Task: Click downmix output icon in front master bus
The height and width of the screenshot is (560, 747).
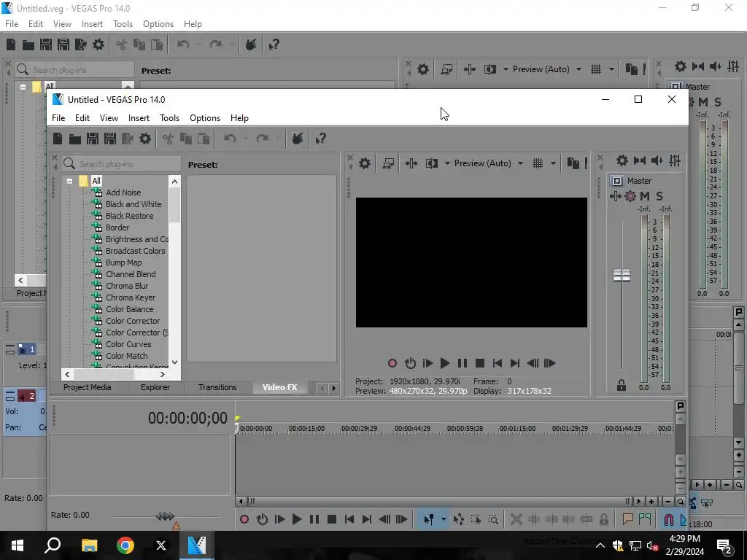Action: pos(639,160)
